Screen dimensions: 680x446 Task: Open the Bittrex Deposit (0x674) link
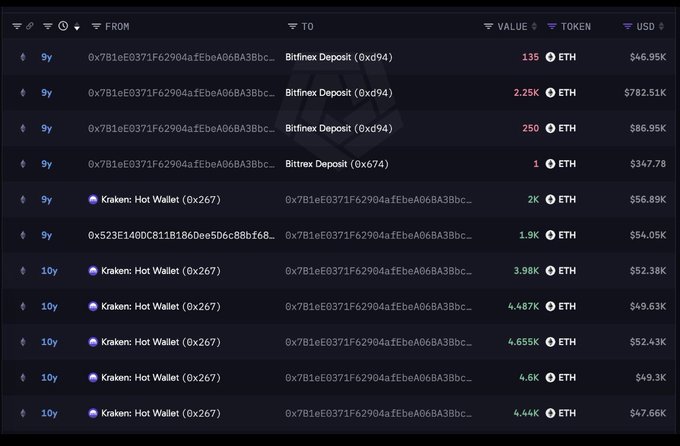(337, 164)
